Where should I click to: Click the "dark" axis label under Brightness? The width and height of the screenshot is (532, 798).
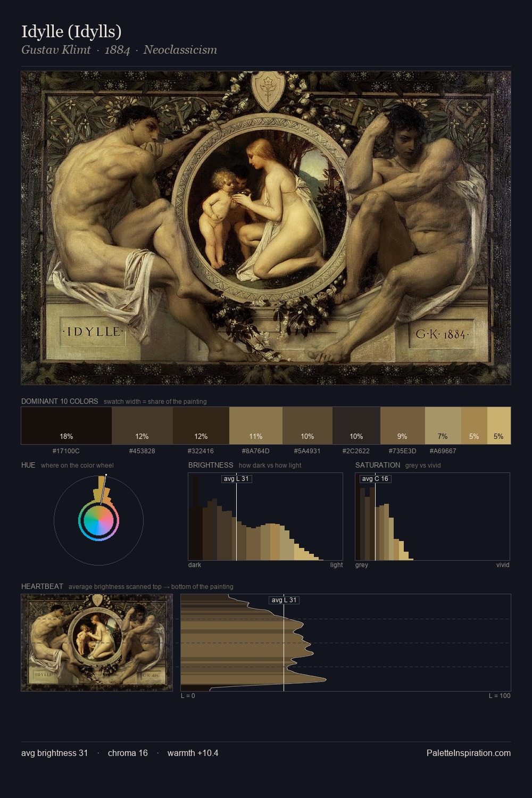tap(195, 565)
